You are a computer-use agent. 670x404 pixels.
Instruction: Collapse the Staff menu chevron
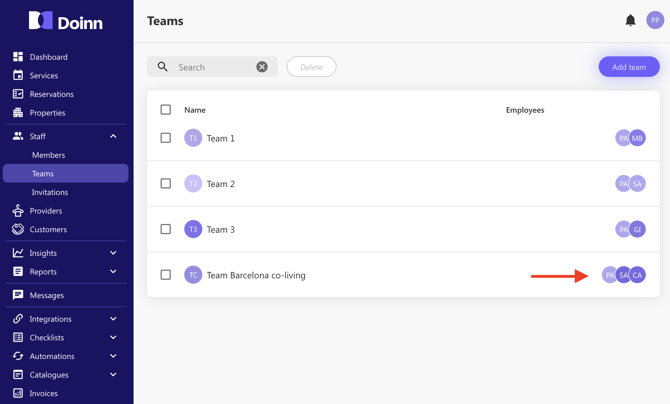tap(113, 136)
